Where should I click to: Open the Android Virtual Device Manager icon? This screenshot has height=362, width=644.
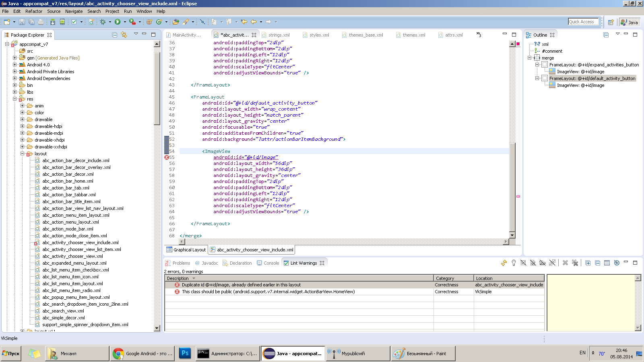point(62,22)
